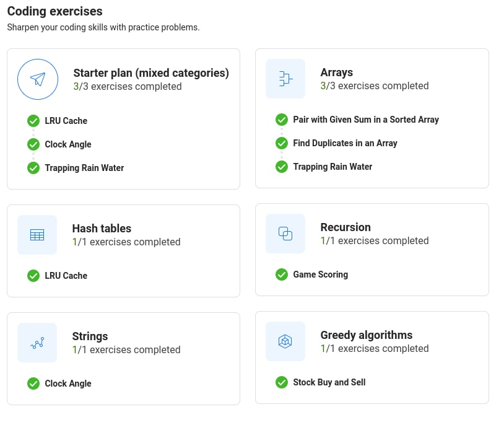This screenshot has height=430, width=504.
Task: Select the Greedy algorithms card title
Action: (x=367, y=335)
